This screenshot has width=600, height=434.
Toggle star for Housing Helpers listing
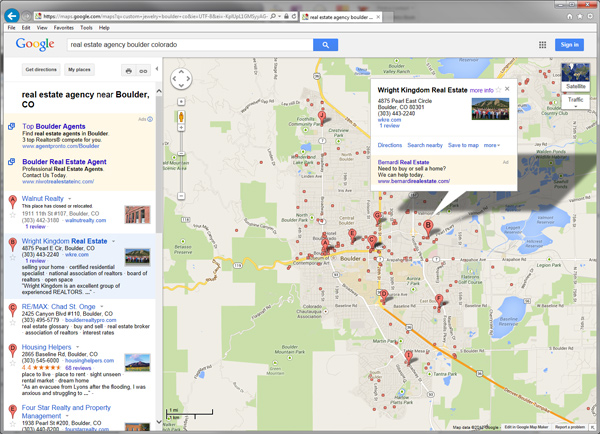13,363
